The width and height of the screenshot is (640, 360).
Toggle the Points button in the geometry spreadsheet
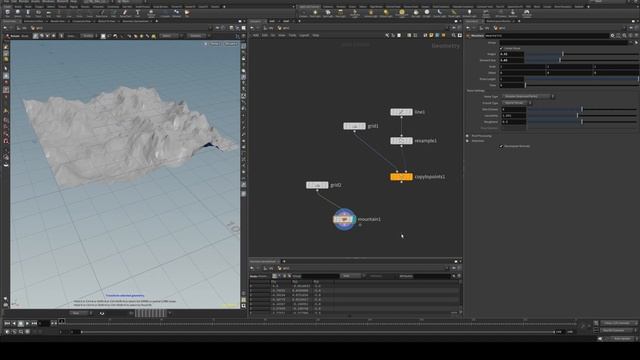coord(274,276)
